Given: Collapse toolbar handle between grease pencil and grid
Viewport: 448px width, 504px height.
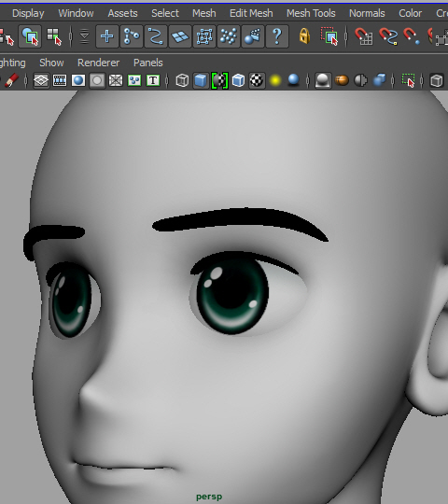Looking at the screenshot, I should (x=26, y=80).
